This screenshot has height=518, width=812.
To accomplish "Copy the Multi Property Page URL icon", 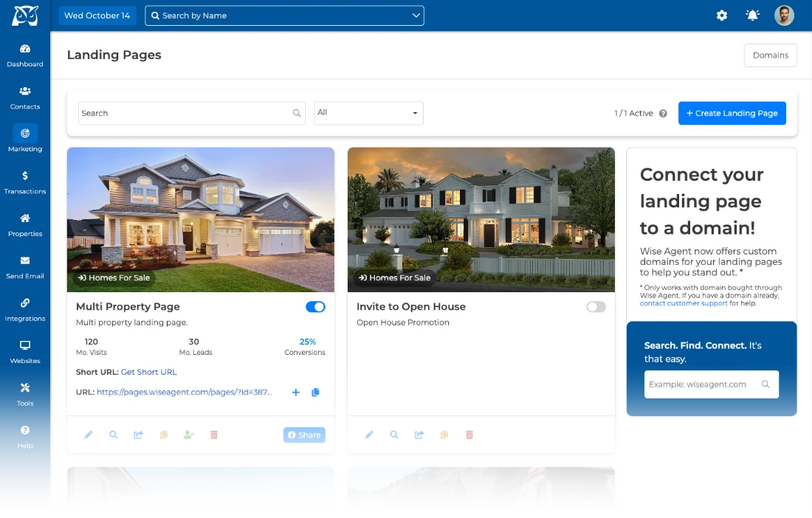I will tap(315, 393).
